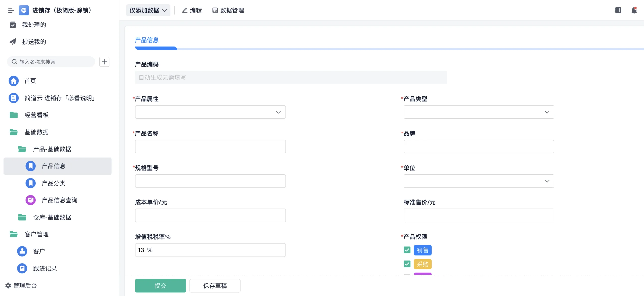Click the progress bar under 产品信息

click(x=156, y=48)
